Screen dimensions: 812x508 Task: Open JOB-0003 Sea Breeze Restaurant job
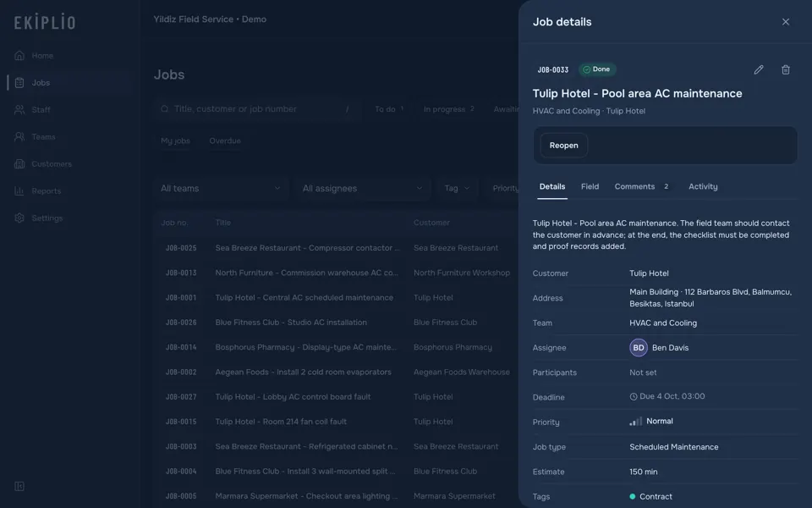337,446
